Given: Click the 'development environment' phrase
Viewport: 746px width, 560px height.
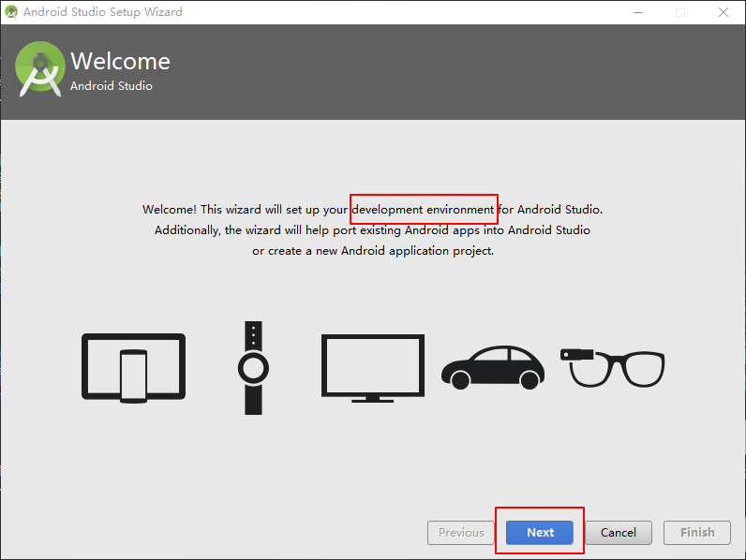Looking at the screenshot, I should [423, 209].
